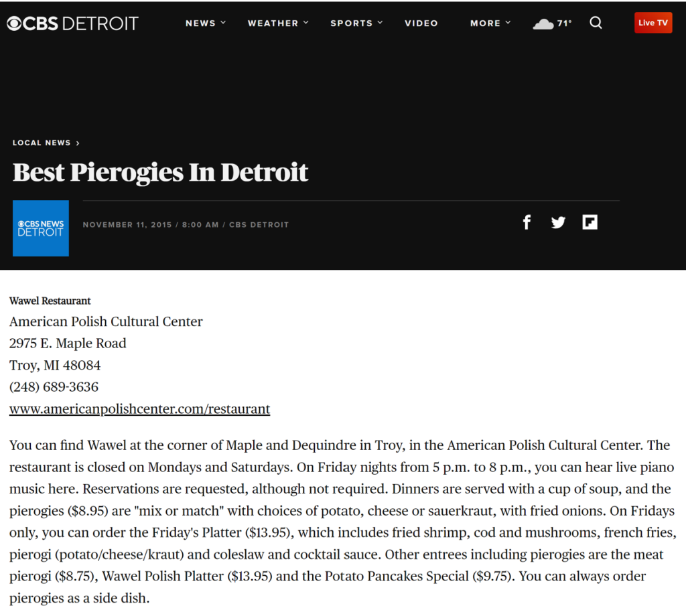Click the CBS Detroit logo
Viewport: 686px width, 616px height.
point(72,23)
